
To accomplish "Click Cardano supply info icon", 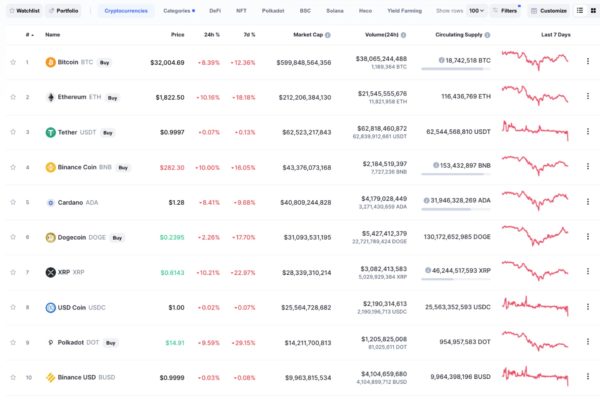I will coord(426,200).
